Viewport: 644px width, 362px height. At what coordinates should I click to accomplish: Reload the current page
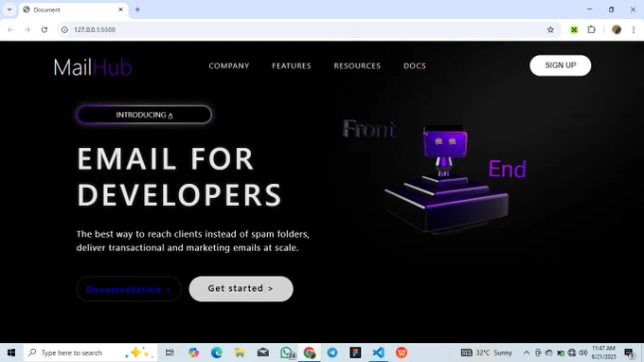(45, 29)
